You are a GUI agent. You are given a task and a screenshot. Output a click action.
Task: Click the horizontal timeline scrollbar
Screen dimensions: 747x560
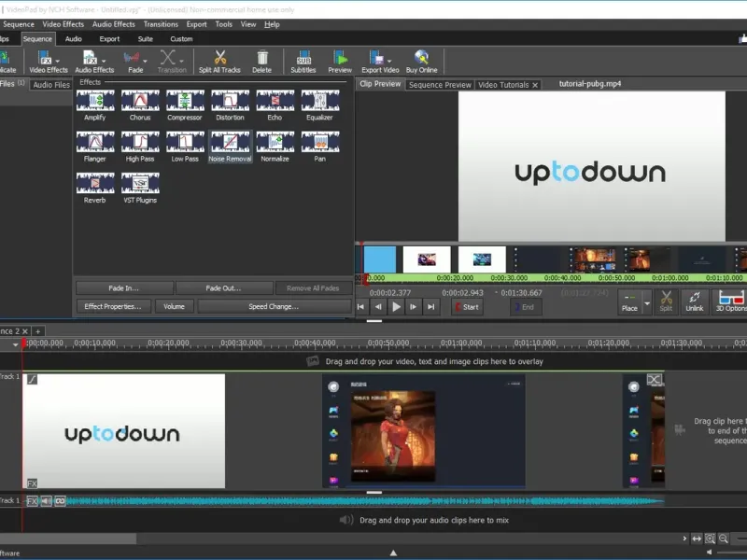tap(70, 539)
